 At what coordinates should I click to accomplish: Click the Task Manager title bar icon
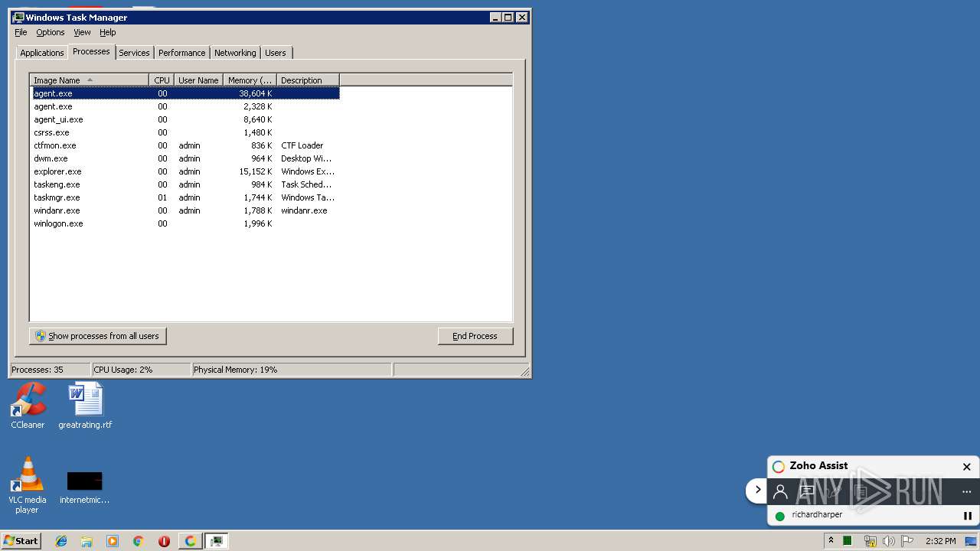pos(18,17)
